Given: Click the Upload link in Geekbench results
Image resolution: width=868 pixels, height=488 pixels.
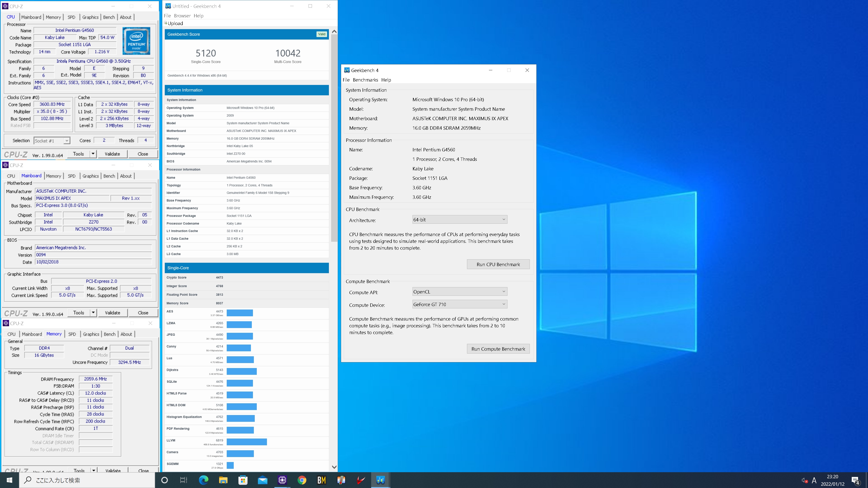Looking at the screenshot, I should tap(175, 23).
